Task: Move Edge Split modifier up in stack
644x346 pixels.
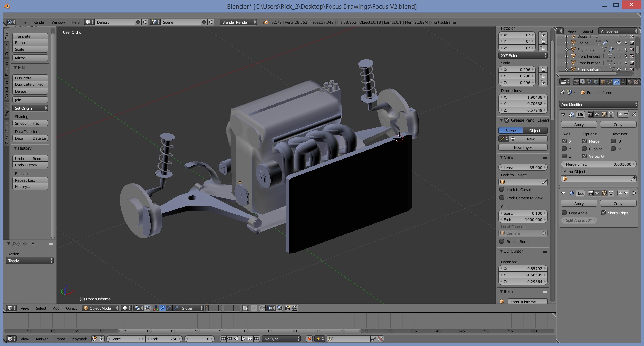Action: tap(620, 193)
